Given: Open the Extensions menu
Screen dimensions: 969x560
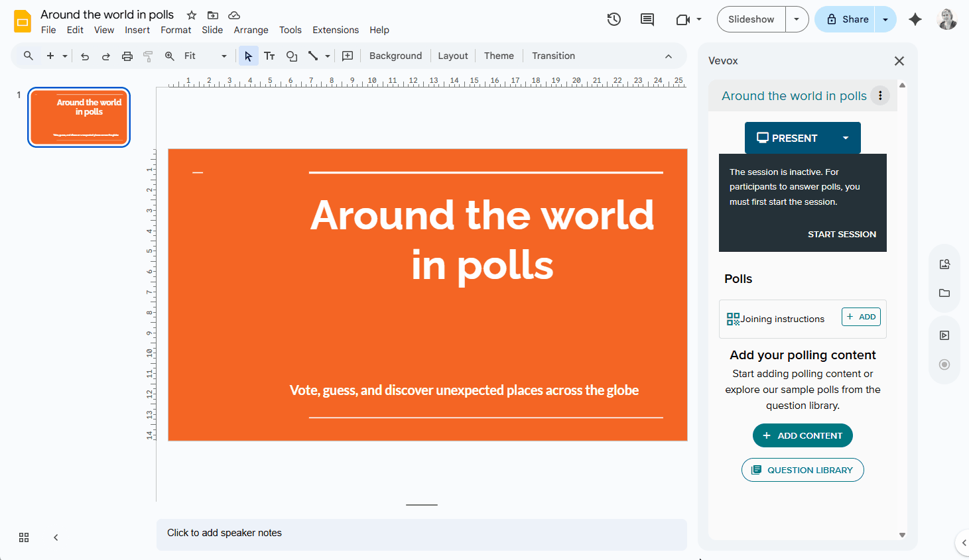Looking at the screenshot, I should (x=336, y=30).
